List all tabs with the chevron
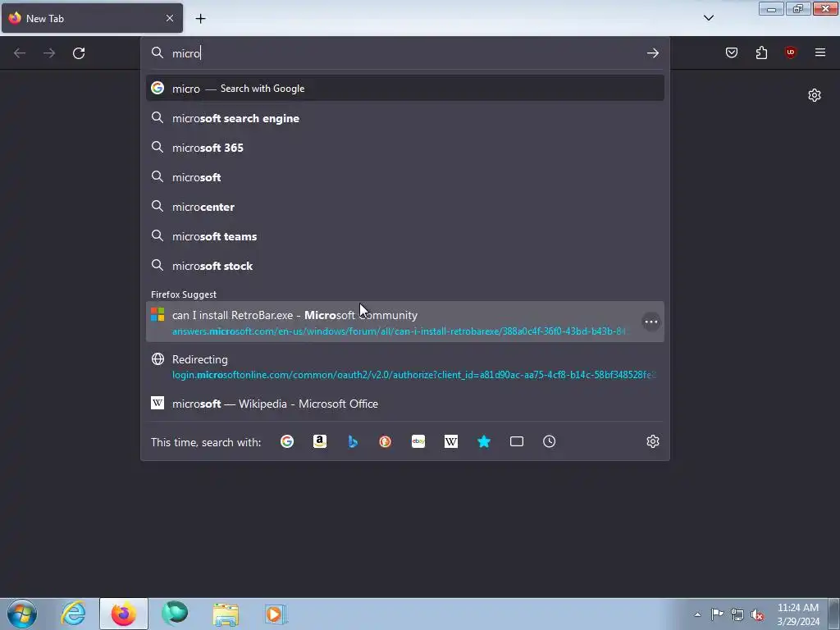 [708, 18]
